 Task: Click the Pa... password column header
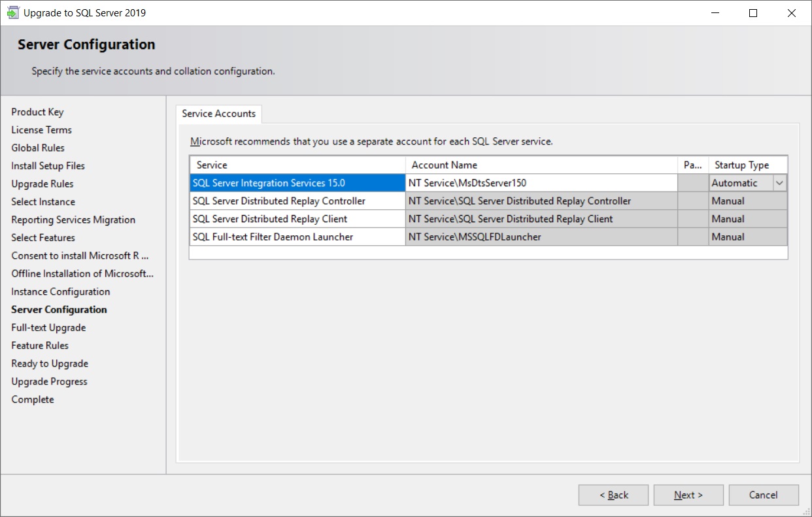click(x=693, y=165)
